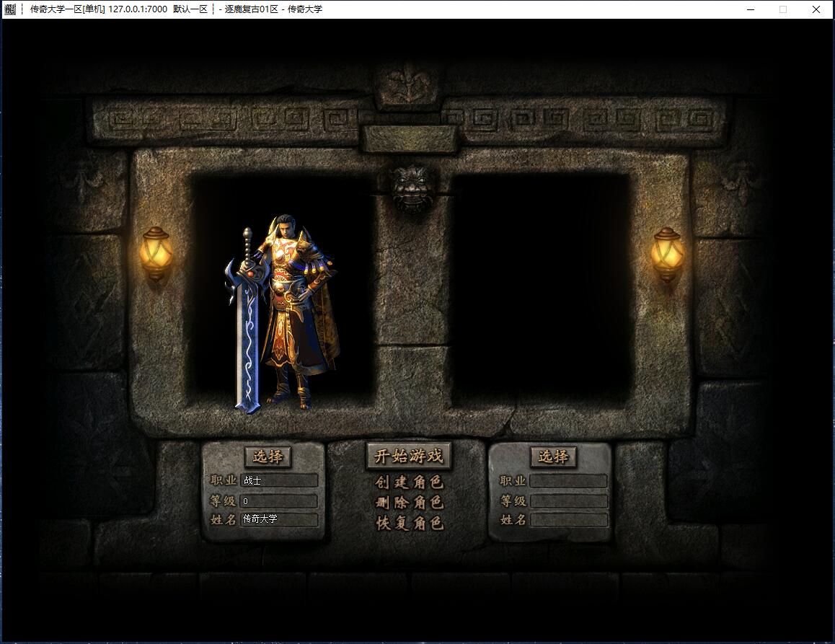Viewport: 835px width, 644px height.
Task: Select 删除角色 to delete character
Action: pos(409,503)
